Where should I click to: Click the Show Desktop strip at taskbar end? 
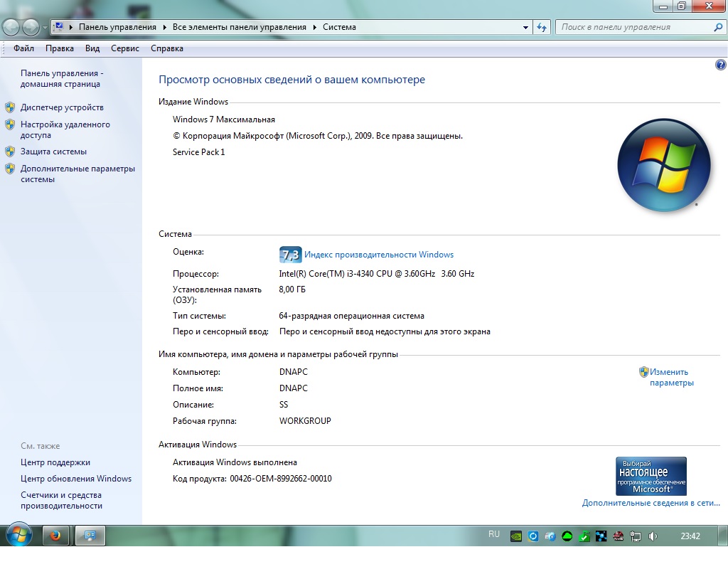point(724,536)
